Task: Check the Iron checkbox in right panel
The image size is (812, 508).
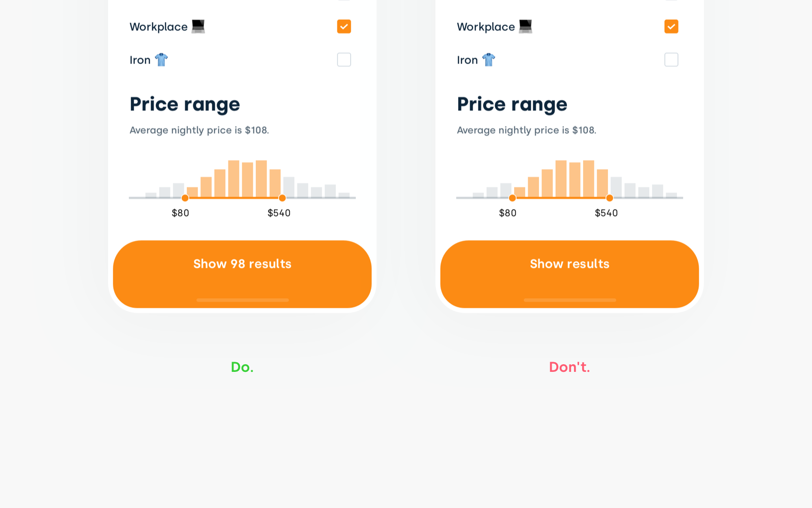Action: pos(671,59)
